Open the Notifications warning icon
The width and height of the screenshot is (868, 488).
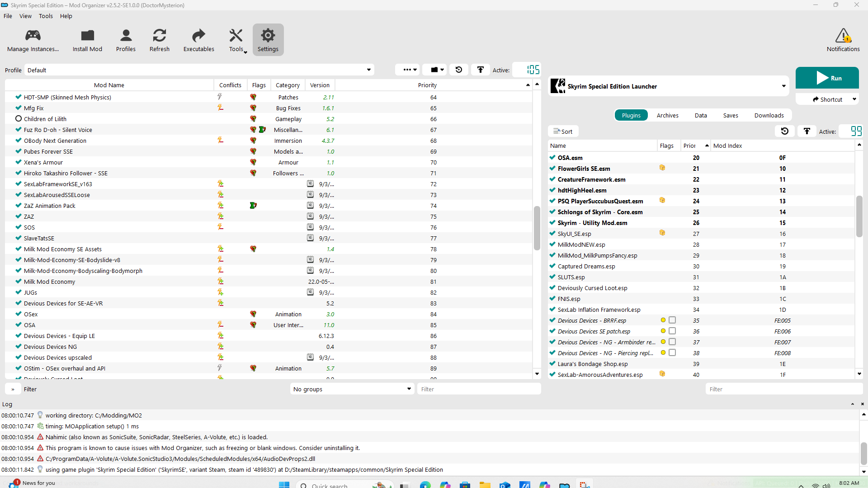click(843, 36)
